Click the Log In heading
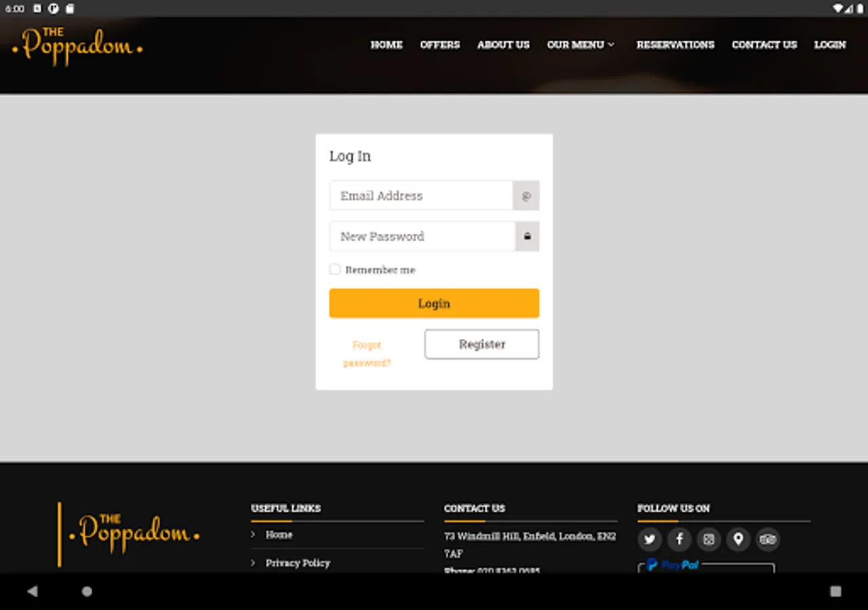The image size is (868, 610). tap(350, 156)
